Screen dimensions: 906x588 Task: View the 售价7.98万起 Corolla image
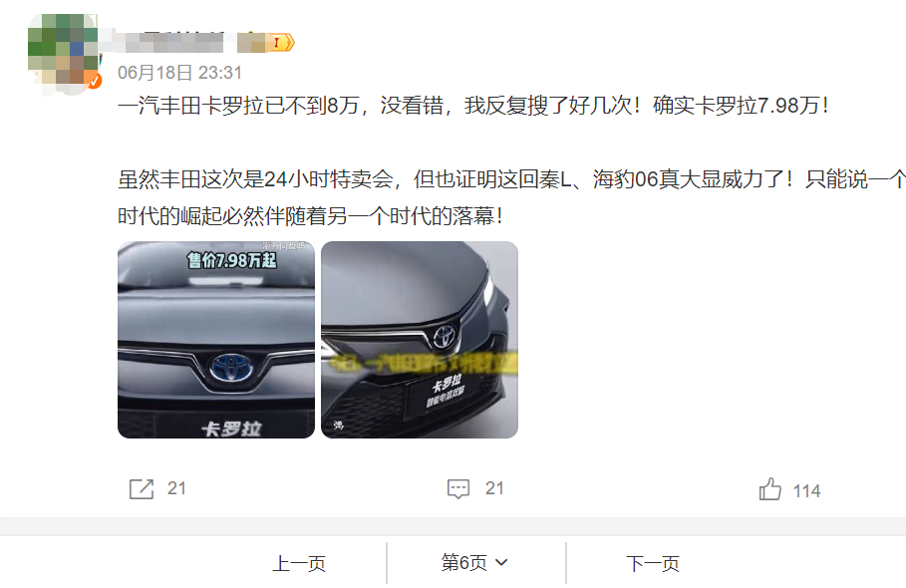pyautogui.click(x=216, y=340)
